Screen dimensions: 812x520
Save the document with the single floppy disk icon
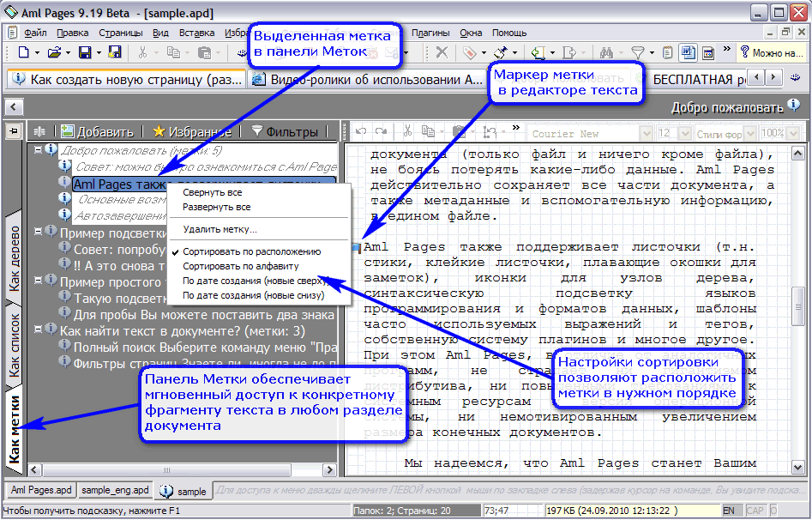click(84, 52)
